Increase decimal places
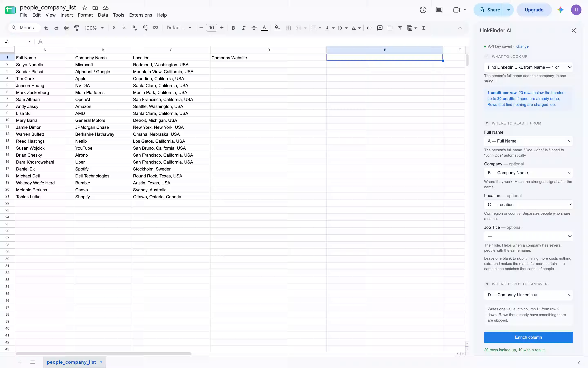588x368 pixels. (x=145, y=28)
